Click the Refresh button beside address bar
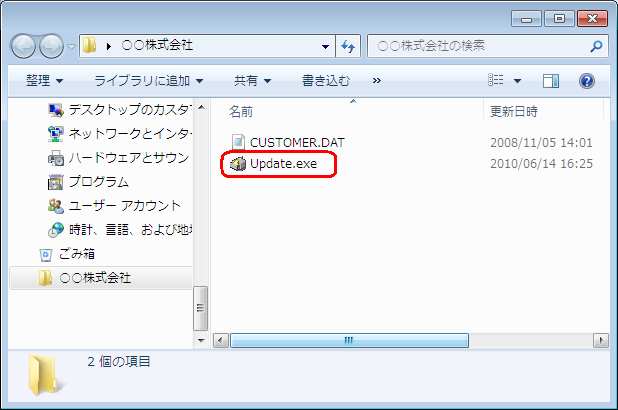The height and width of the screenshot is (410, 618). point(348,47)
